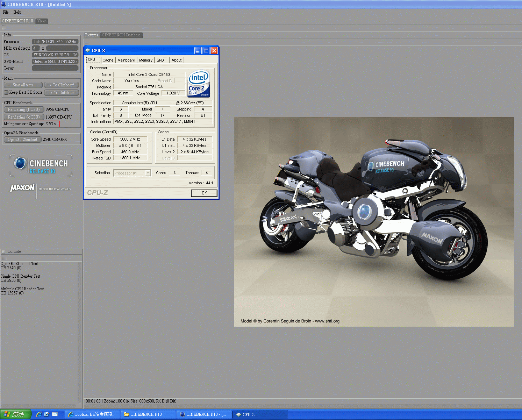Open the Processor #1 selection dropdown
Image resolution: width=522 pixels, height=420 pixels.
[148, 173]
